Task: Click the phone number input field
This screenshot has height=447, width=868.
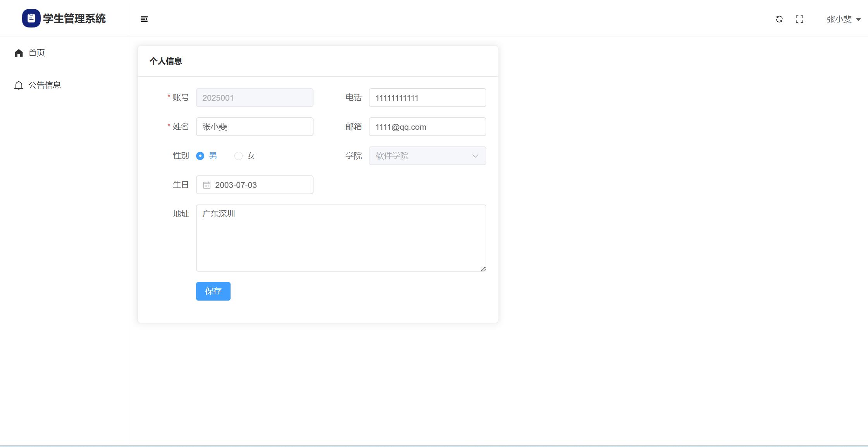Action: click(x=427, y=98)
